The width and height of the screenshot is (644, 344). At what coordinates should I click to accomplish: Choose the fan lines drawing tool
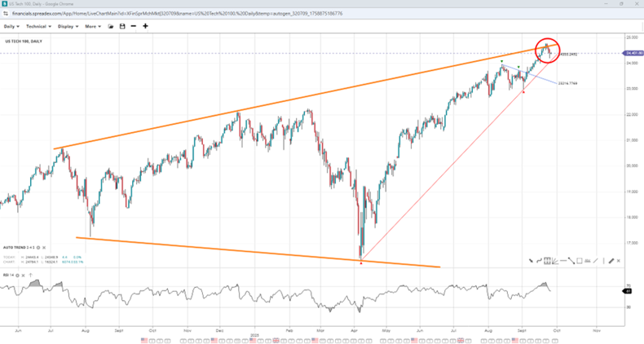click(555, 261)
